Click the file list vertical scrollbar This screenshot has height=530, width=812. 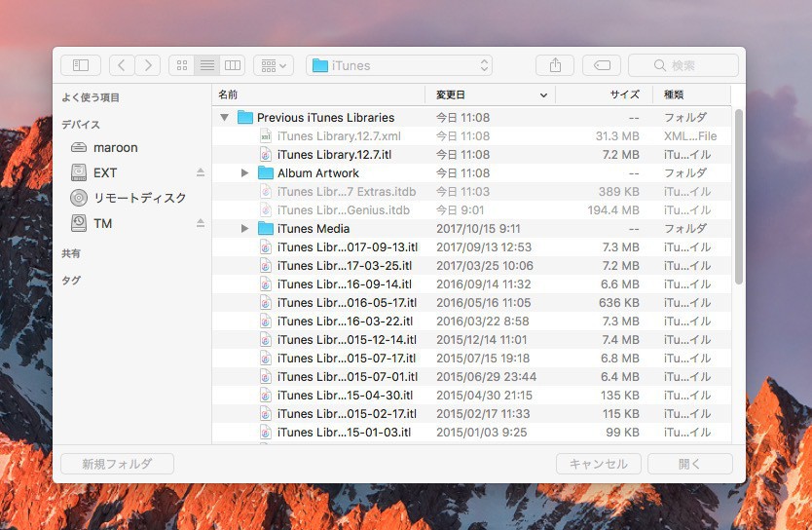738,197
